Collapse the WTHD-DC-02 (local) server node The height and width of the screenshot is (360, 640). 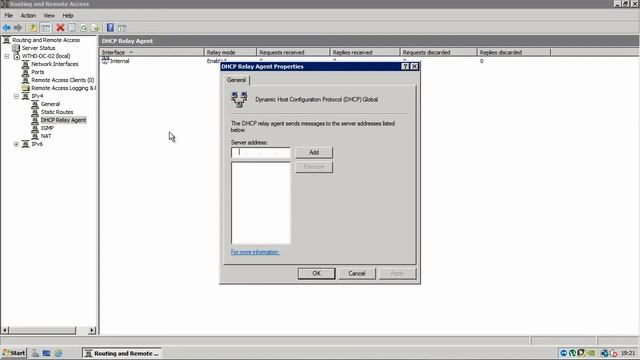pos(7,56)
